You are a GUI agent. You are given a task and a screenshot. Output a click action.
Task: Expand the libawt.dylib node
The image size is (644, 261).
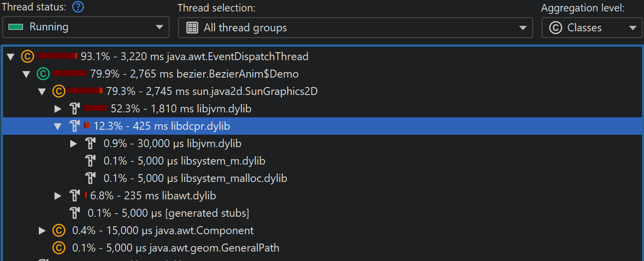click(x=58, y=196)
